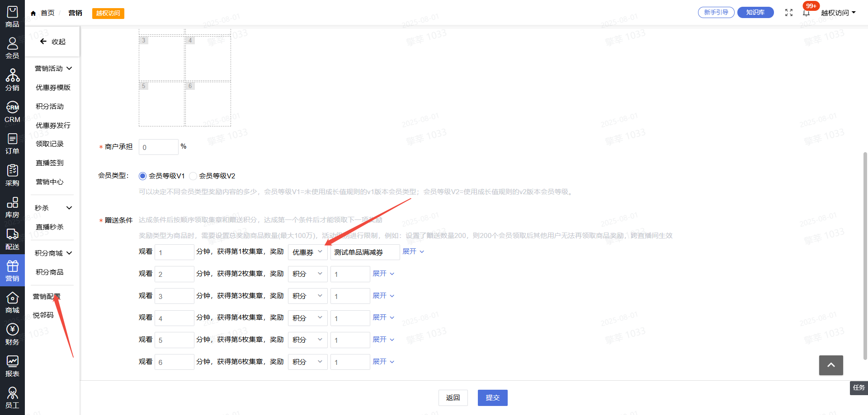Click the scroll-to-top arrow button
The width and height of the screenshot is (868, 415).
[831, 365]
